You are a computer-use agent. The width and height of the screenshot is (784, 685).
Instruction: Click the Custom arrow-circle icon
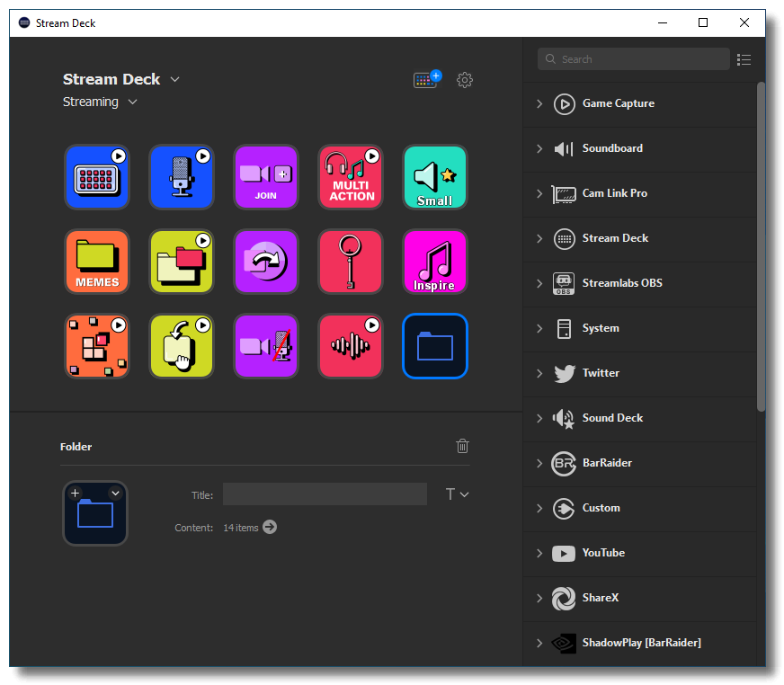(564, 509)
